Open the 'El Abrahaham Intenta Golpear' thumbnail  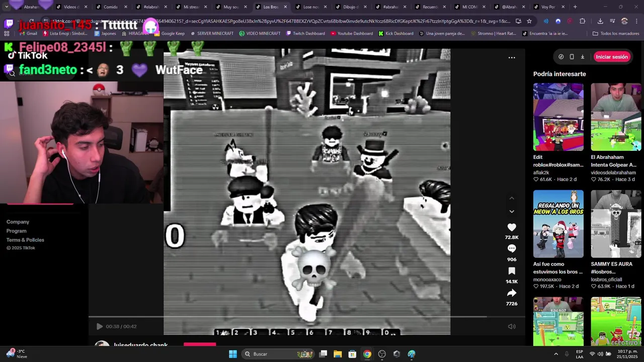point(616,117)
